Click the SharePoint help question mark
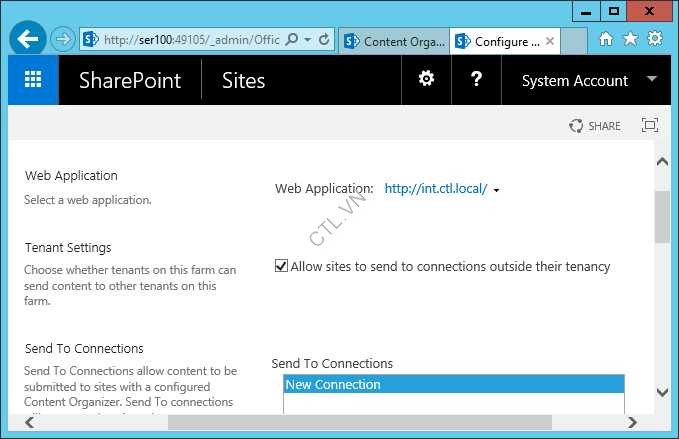The height and width of the screenshot is (439, 679). coord(476,80)
